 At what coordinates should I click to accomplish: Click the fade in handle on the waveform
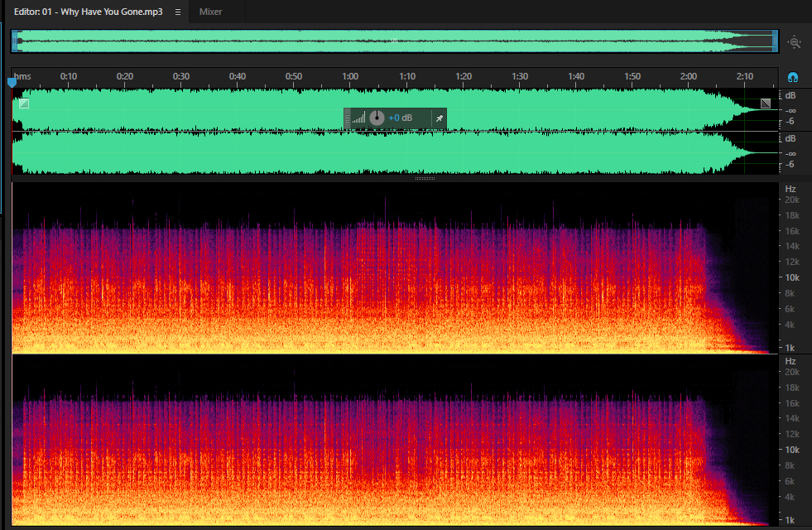24,104
